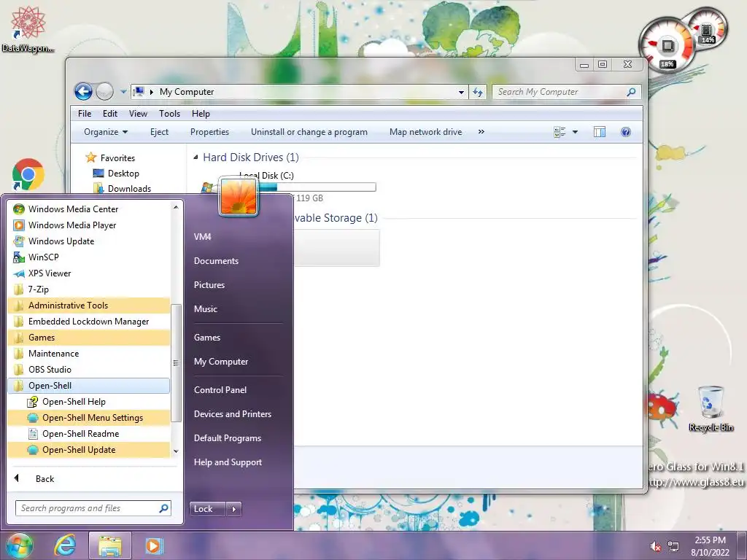Click Properties in the Explorer toolbar

pos(209,132)
